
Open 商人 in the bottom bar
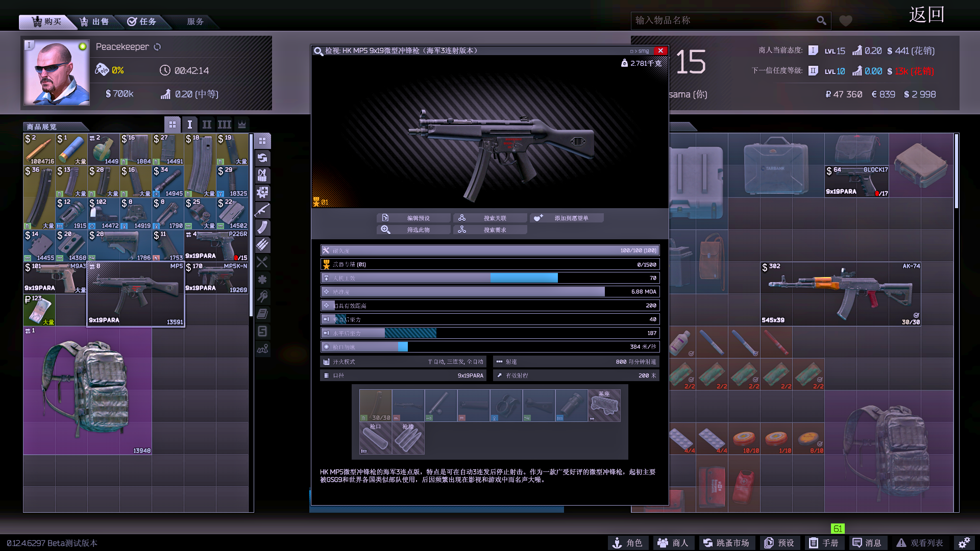coord(674,543)
